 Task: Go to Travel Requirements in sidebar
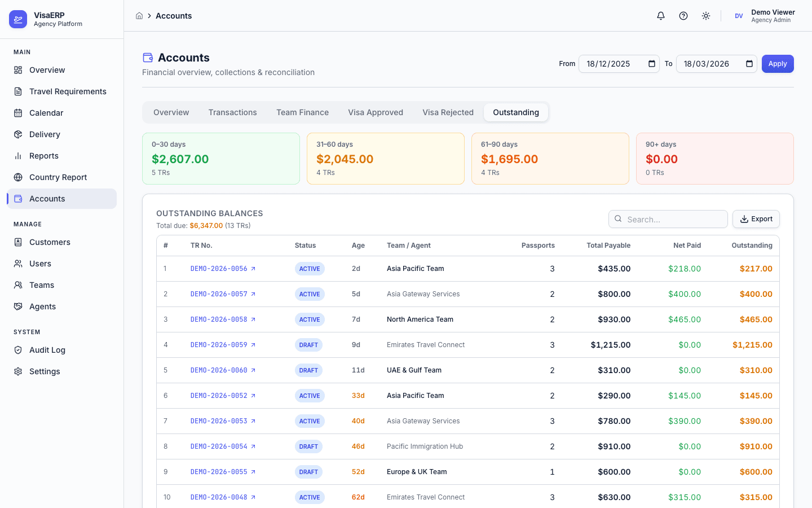point(68,91)
